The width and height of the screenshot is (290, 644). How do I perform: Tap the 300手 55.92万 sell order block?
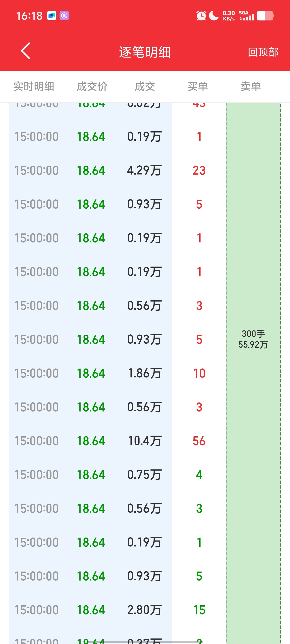coord(253,339)
